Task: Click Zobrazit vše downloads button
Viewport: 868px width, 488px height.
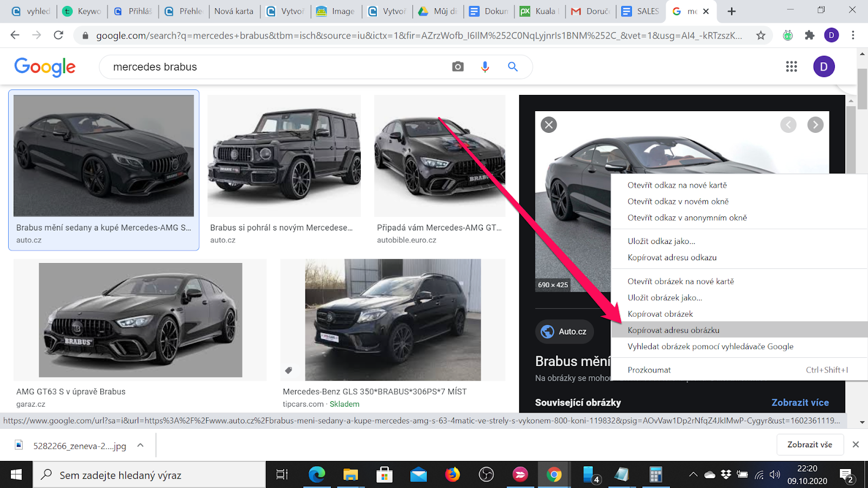Action: pyautogui.click(x=809, y=445)
